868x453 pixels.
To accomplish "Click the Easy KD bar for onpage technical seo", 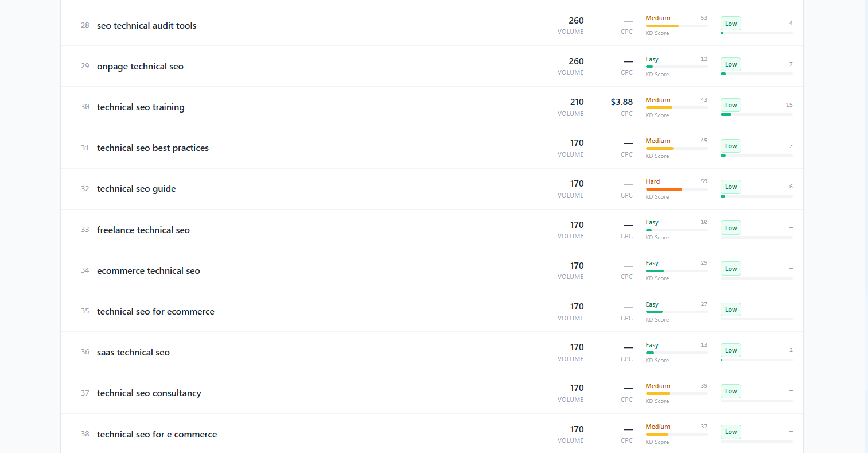I will click(676, 67).
